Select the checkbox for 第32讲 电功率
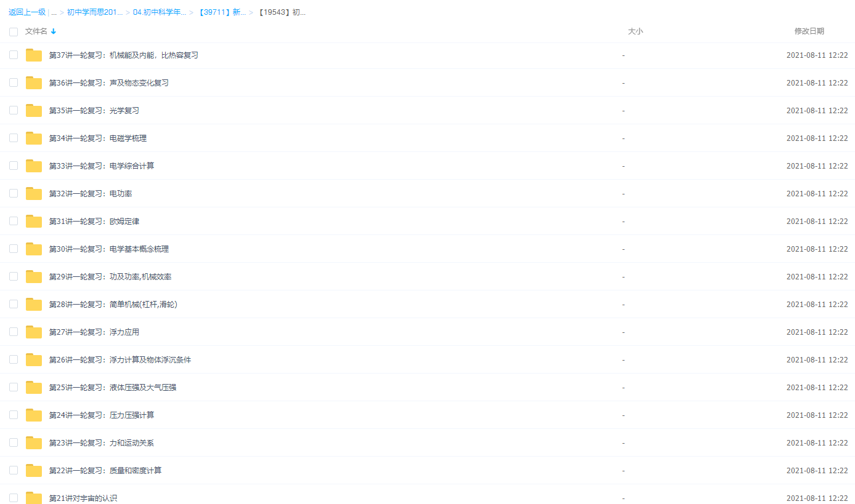The image size is (855, 504). pyautogui.click(x=14, y=193)
